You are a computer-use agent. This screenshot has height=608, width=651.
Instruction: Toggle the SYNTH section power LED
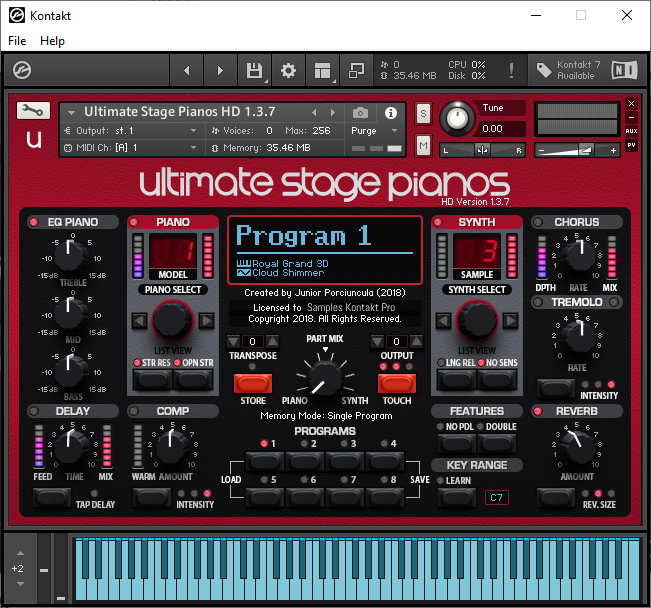coord(438,222)
